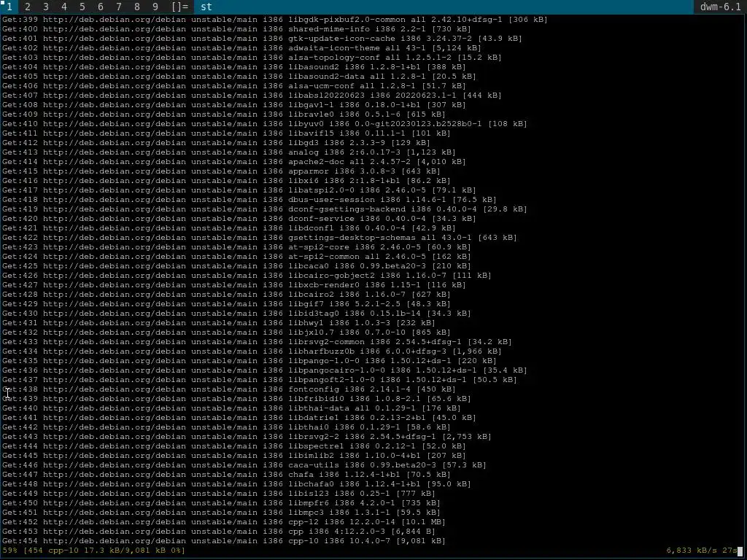Click the libxi6 package line

coord(226,181)
